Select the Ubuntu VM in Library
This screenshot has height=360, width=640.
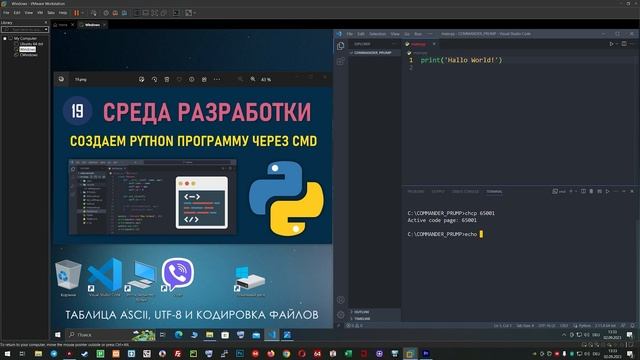pyautogui.click(x=31, y=44)
